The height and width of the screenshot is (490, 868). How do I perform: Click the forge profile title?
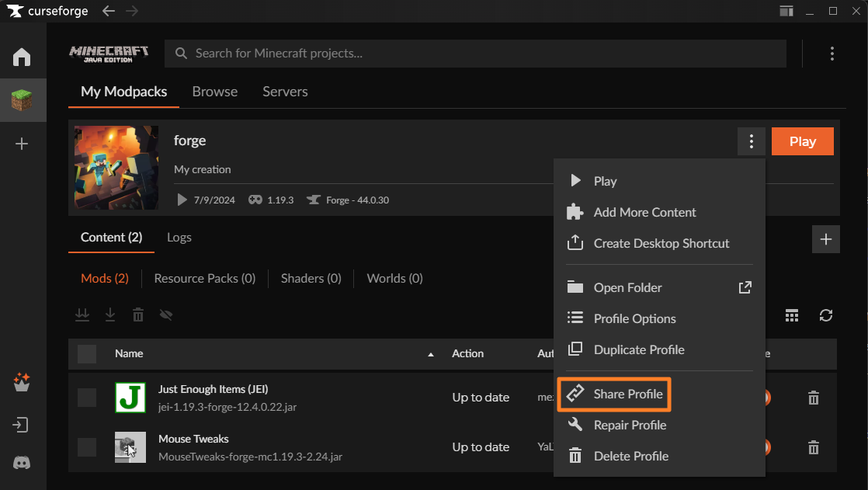pyautogui.click(x=190, y=141)
